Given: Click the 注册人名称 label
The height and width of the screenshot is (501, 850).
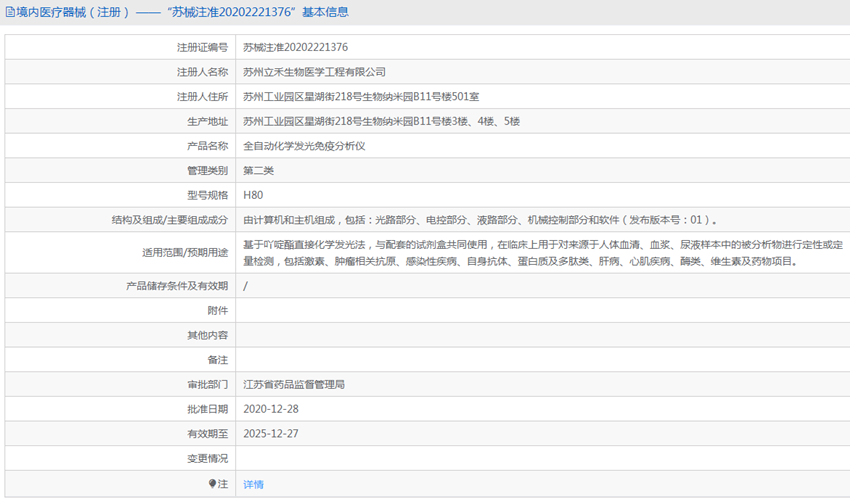Looking at the screenshot, I should click(202, 72).
